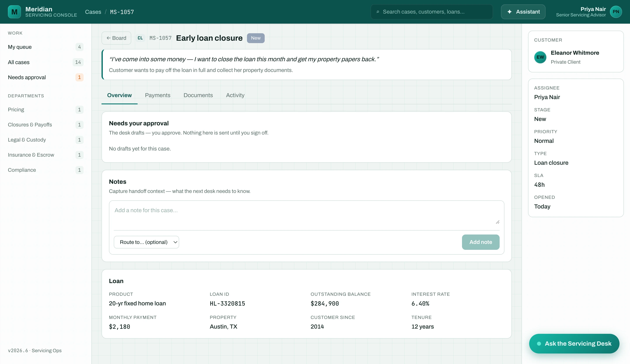Viewport: 630px width, 364px height.
Task: Open Needs approval list
Action: (45, 77)
